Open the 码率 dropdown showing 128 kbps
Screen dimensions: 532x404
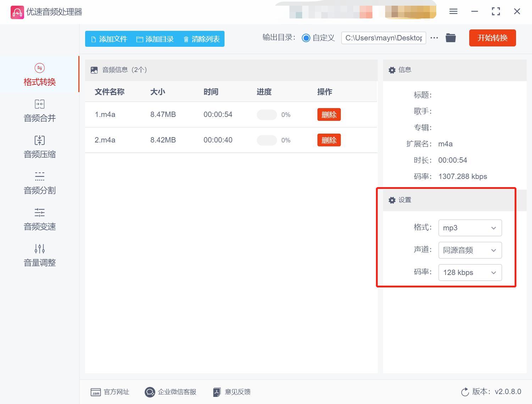pos(470,273)
